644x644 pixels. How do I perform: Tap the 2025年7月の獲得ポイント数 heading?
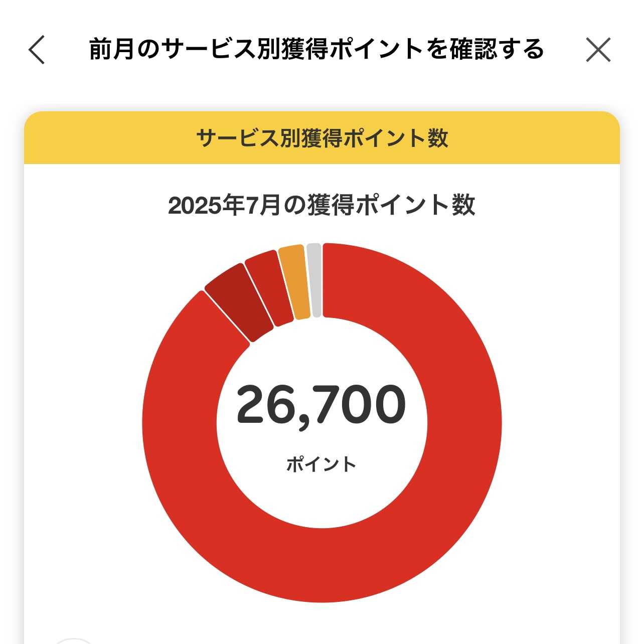321,205
